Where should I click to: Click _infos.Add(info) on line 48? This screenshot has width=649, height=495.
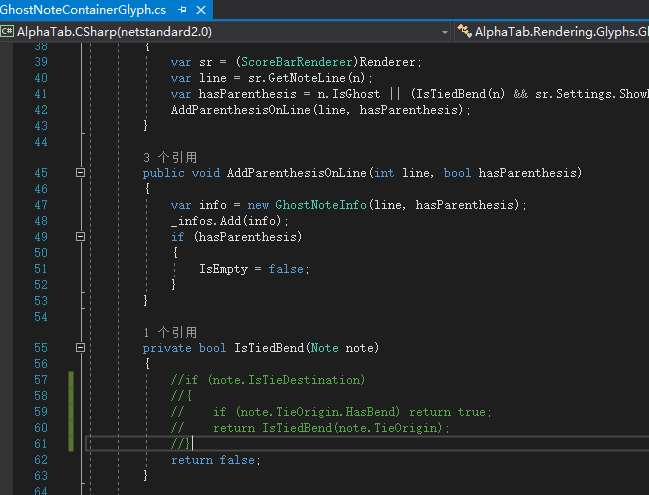229,221
